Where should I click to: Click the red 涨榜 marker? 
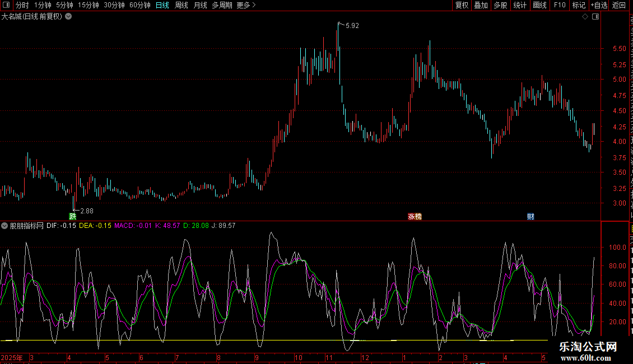click(x=415, y=217)
